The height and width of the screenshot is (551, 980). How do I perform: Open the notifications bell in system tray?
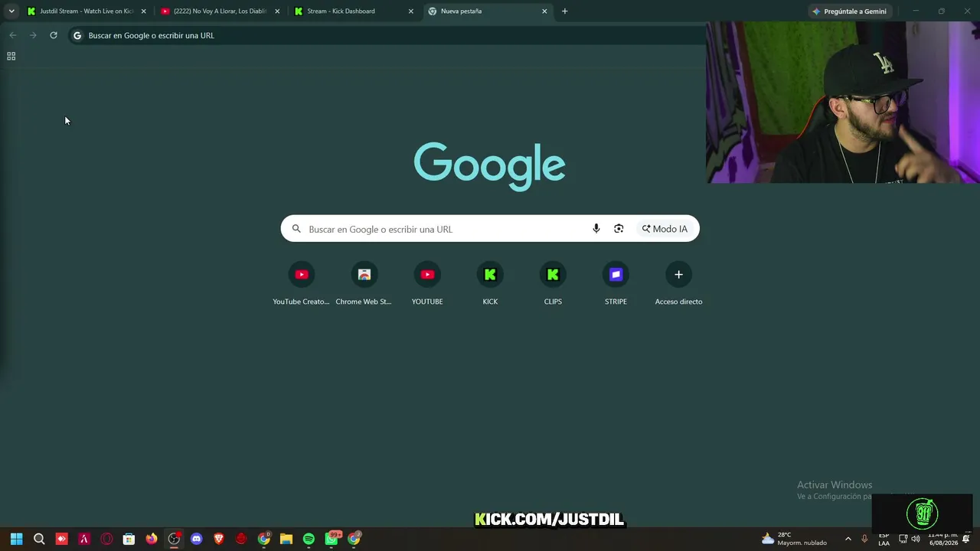[x=966, y=539]
